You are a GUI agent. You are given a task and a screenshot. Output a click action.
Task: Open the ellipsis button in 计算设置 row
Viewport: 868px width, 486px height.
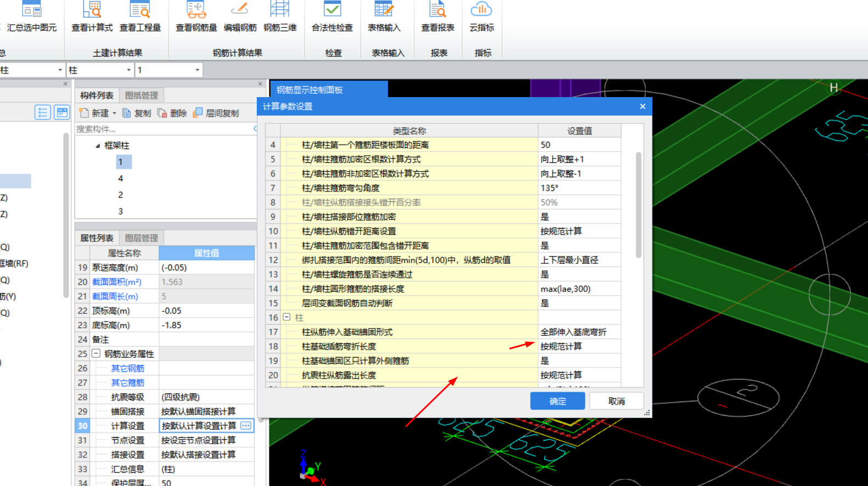coord(246,426)
